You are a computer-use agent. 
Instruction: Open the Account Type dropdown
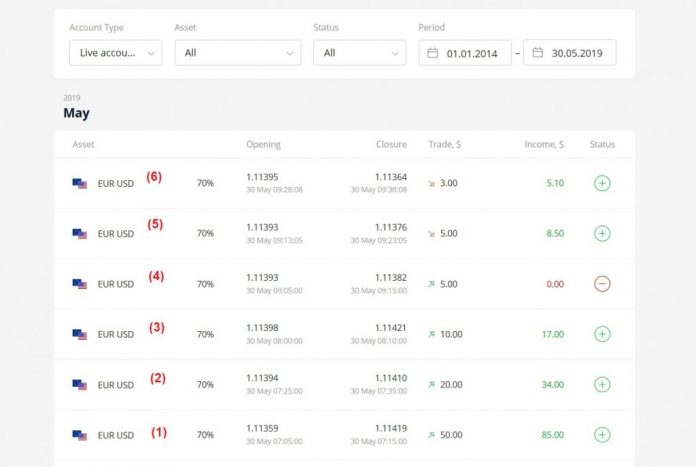115,53
